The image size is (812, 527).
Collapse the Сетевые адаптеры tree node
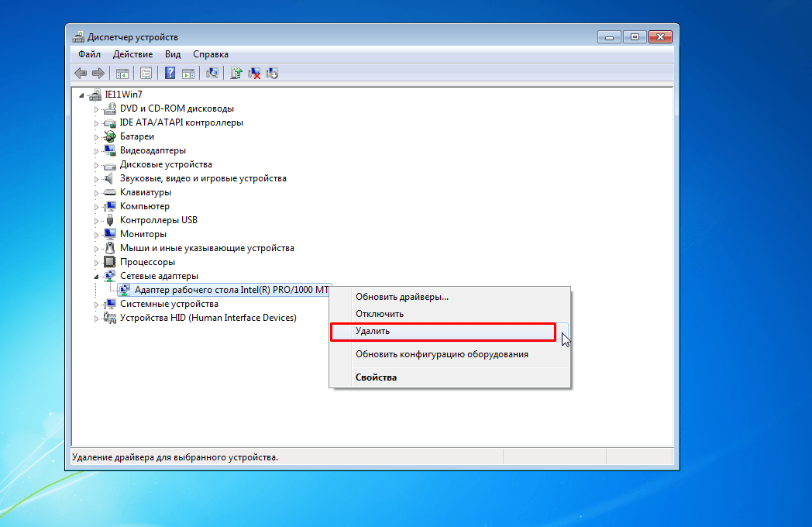click(97, 276)
